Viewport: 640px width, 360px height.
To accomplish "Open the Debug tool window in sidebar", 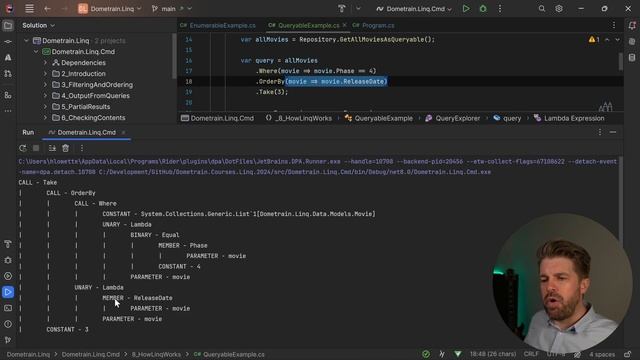I will coord(8,260).
